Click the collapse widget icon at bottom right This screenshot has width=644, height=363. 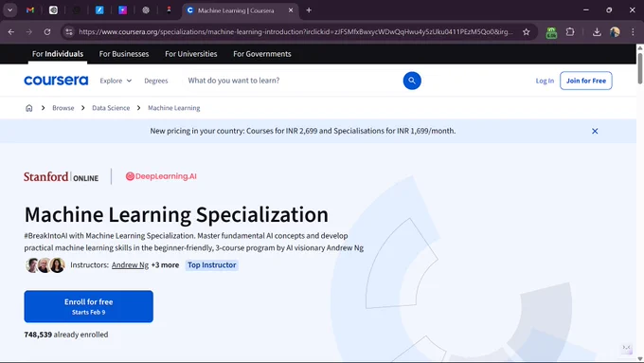(x=626, y=349)
